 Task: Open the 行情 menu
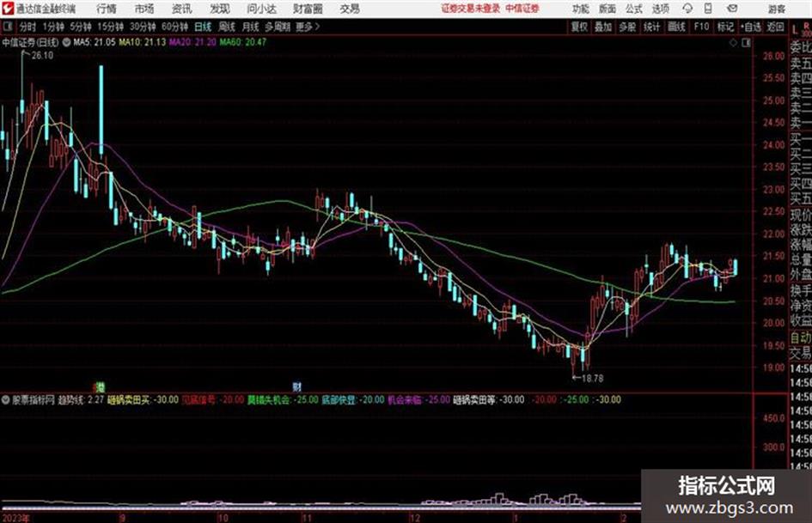(107, 9)
